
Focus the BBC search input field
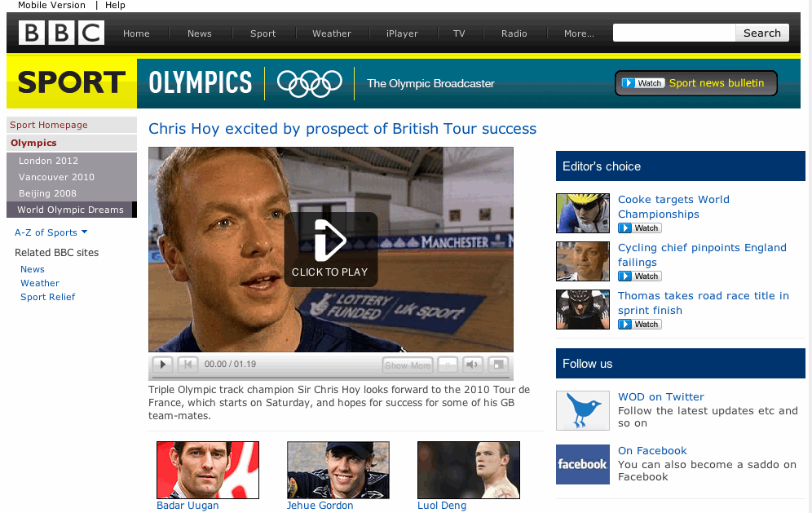[674, 33]
